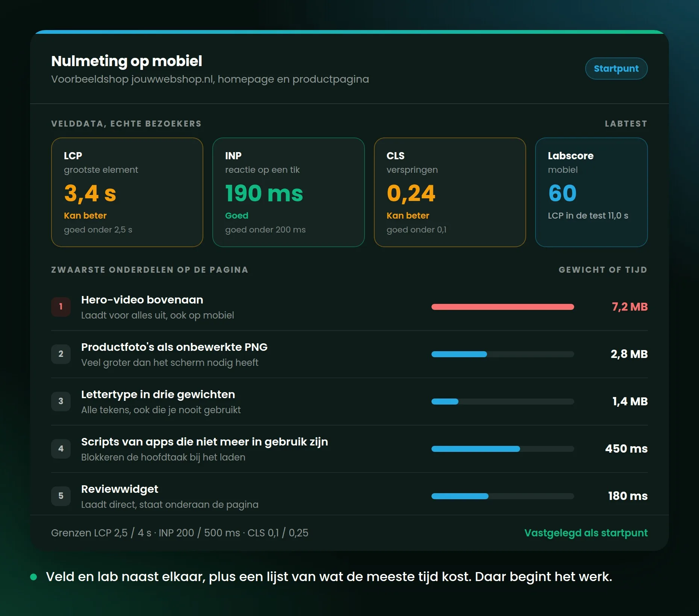Click the green bullet before 'Veld en lab'

[33, 577]
